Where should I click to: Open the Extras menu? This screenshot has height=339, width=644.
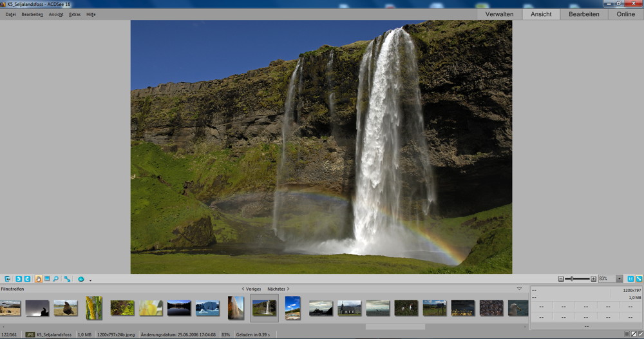(x=75, y=14)
